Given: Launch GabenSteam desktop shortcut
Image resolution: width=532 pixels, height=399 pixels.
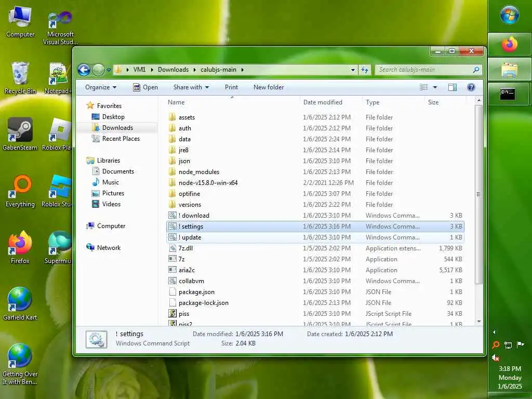Looking at the screenshot, I should coord(20,134).
